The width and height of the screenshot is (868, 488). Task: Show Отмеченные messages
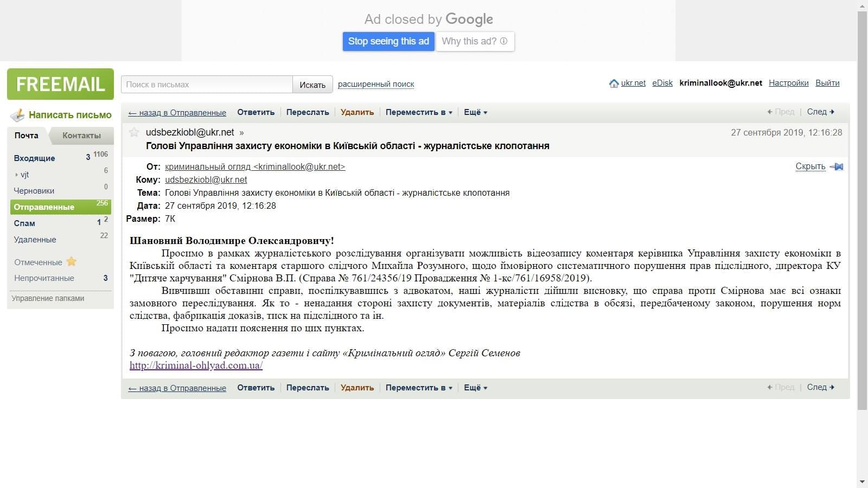38,262
